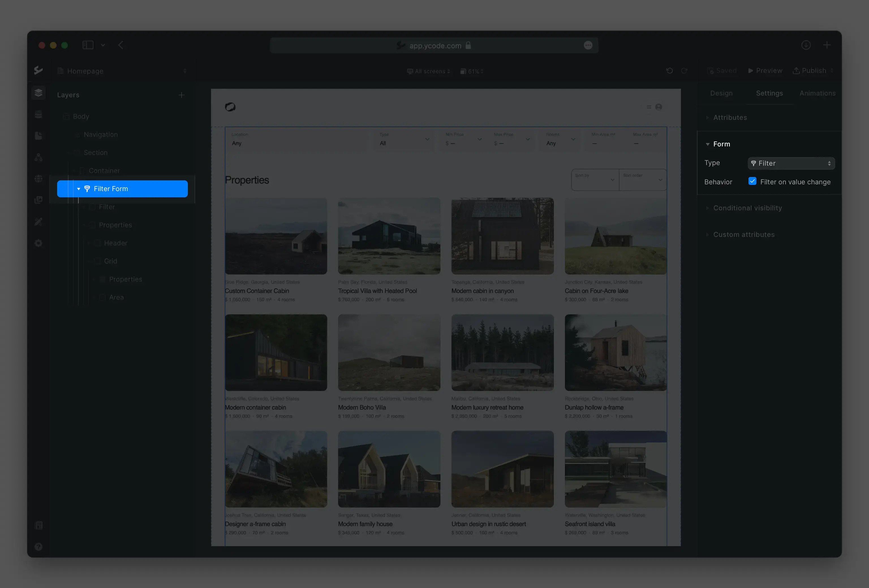Select the Container layer

point(122,171)
